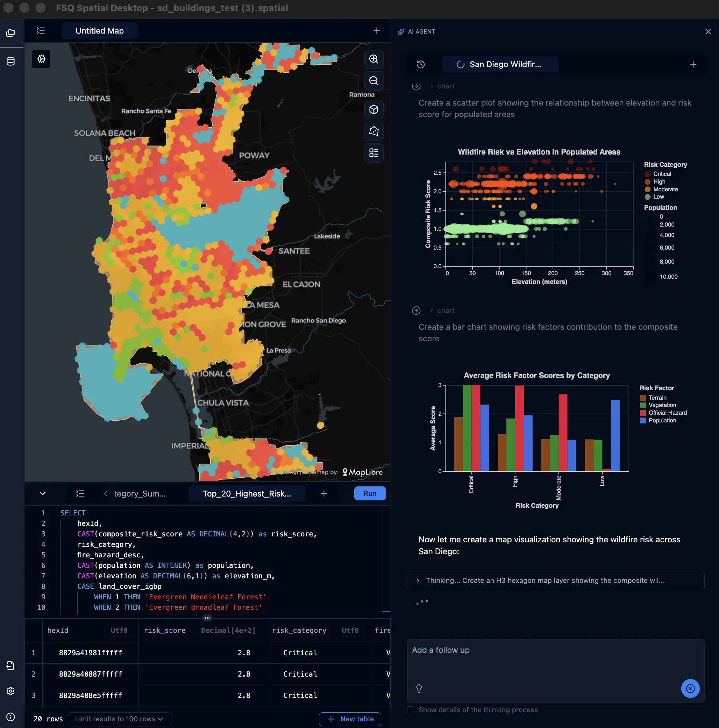
Task: Click SELECT keyword on editor line 1
Action: (x=73, y=513)
